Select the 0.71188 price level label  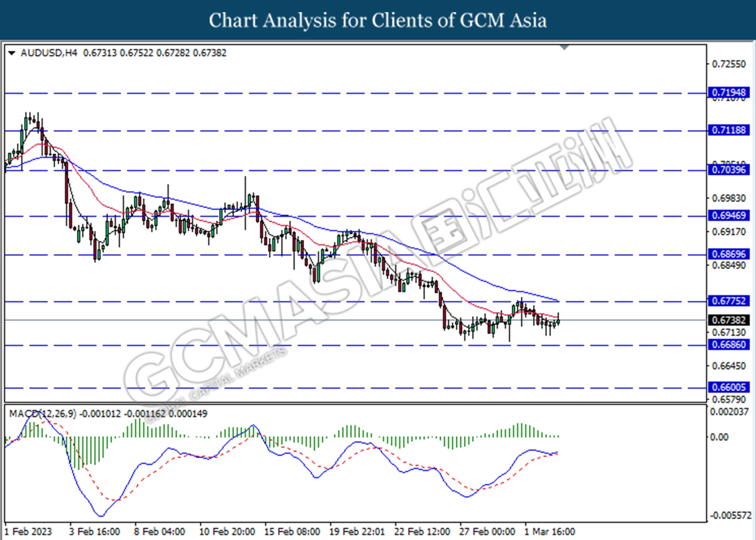[728, 130]
